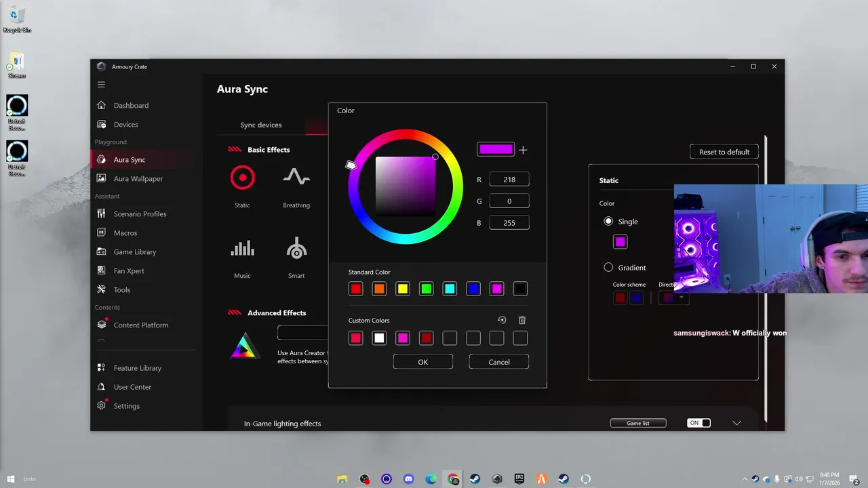Cancel the Color dialog
Image resolution: width=868 pixels, height=488 pixels.
click(499, 362)
